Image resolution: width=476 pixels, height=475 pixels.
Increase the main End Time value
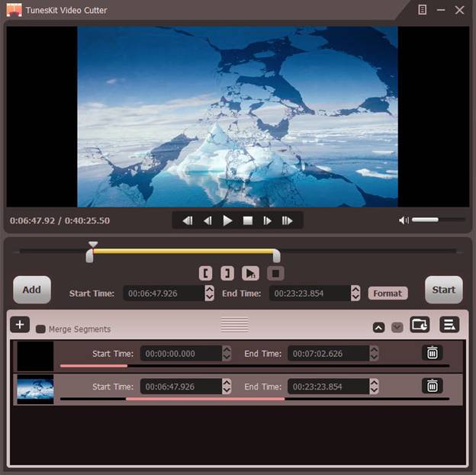(355, 289)
